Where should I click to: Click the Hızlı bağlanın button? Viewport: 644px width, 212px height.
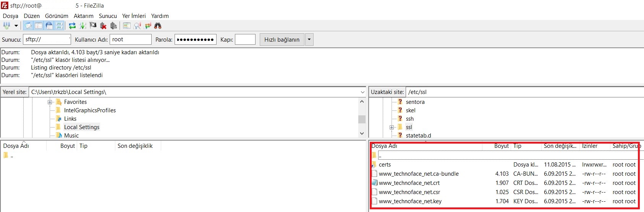click(282, 40)
